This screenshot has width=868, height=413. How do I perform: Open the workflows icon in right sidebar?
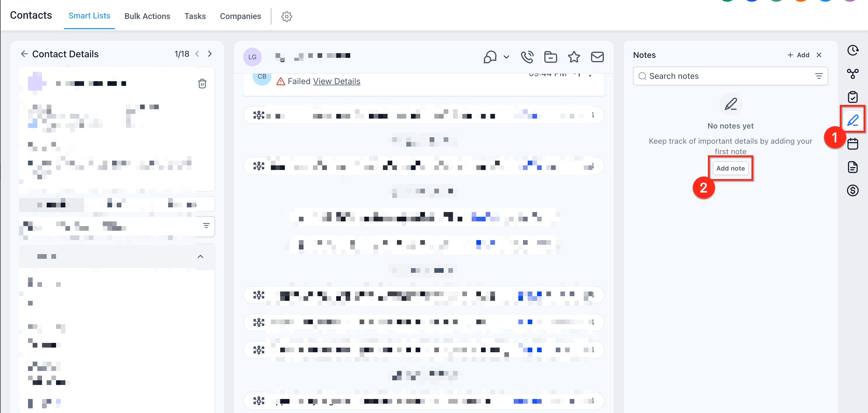853,74
